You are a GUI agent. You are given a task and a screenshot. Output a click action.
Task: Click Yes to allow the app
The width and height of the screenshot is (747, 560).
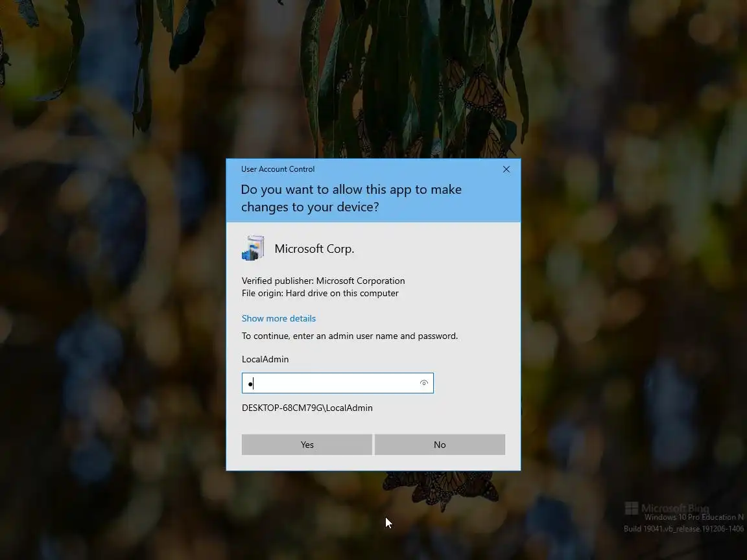[x=307, y=444]
